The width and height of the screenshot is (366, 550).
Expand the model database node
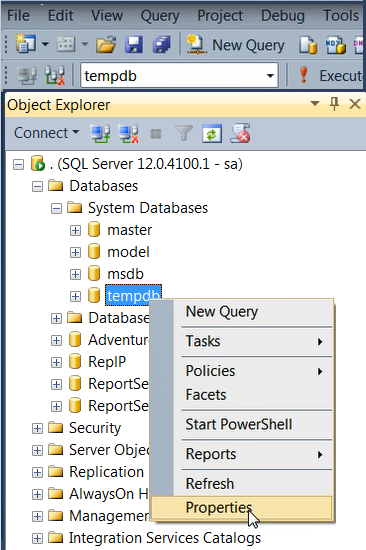[x=75, y=253]
